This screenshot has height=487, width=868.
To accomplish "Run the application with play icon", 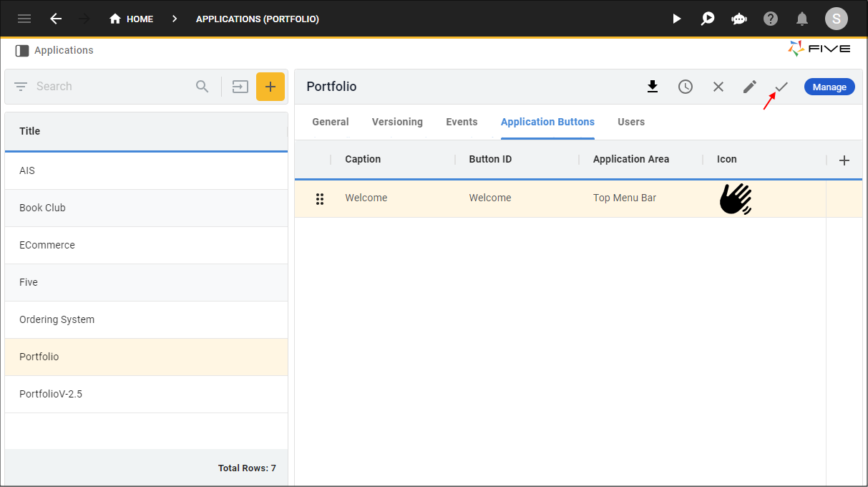I will 676,19.
